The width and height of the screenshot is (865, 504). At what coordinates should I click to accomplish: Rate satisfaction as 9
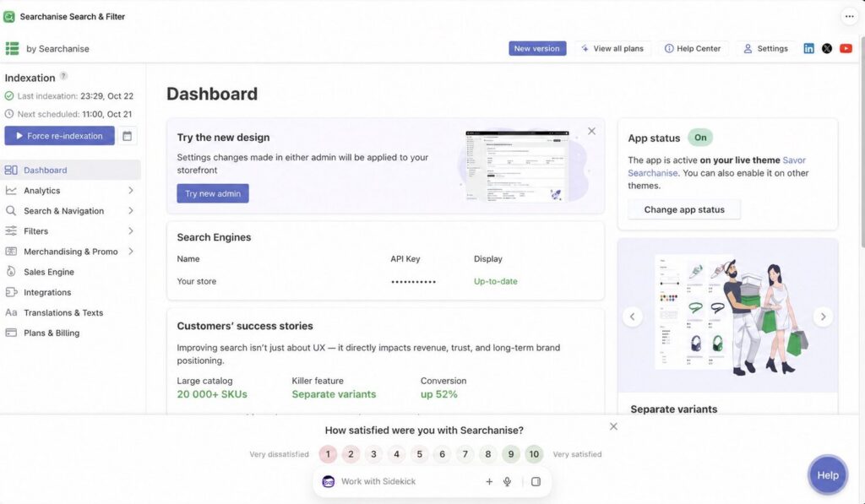coord(511,454)
